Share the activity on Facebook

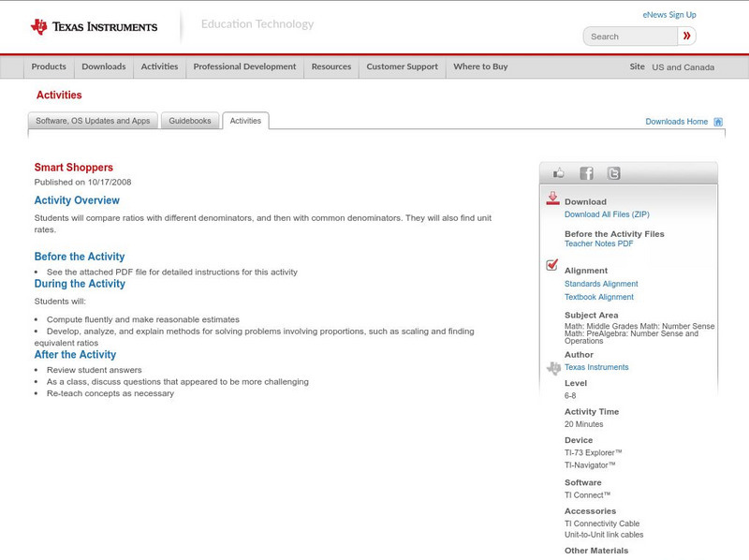[586, 173]
